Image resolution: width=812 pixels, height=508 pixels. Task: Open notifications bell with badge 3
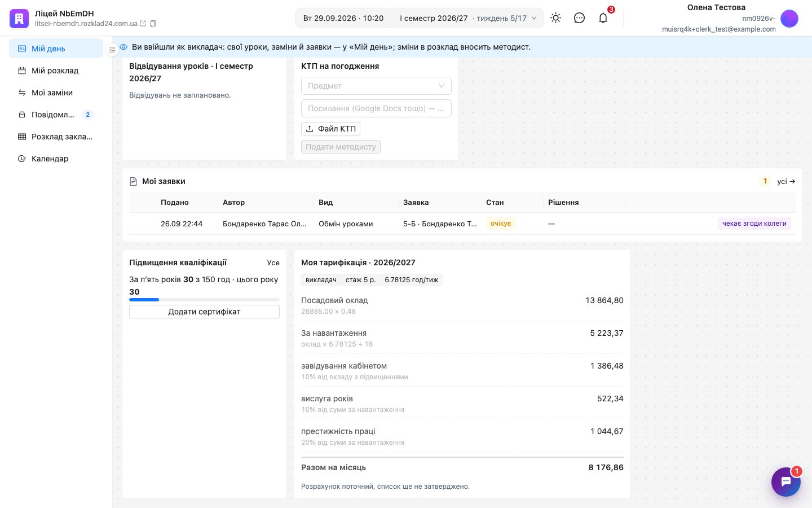(x=603, y=18)
